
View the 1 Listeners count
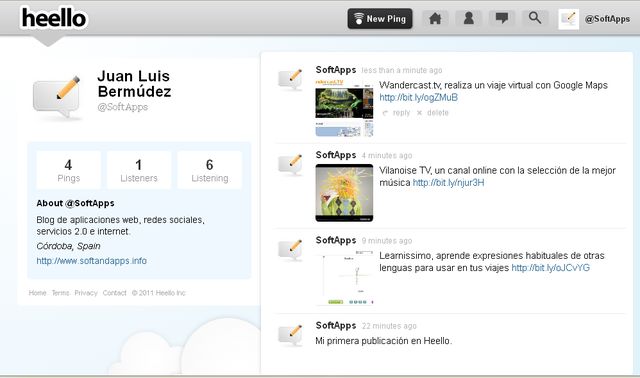click(x=139, y=170)
